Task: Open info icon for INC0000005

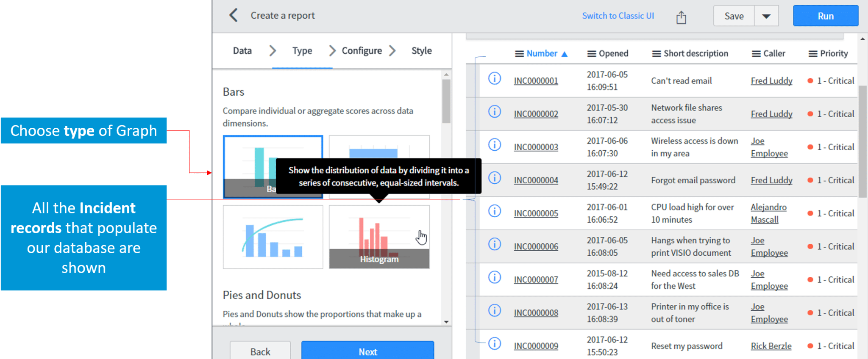Action: point(494,211)
